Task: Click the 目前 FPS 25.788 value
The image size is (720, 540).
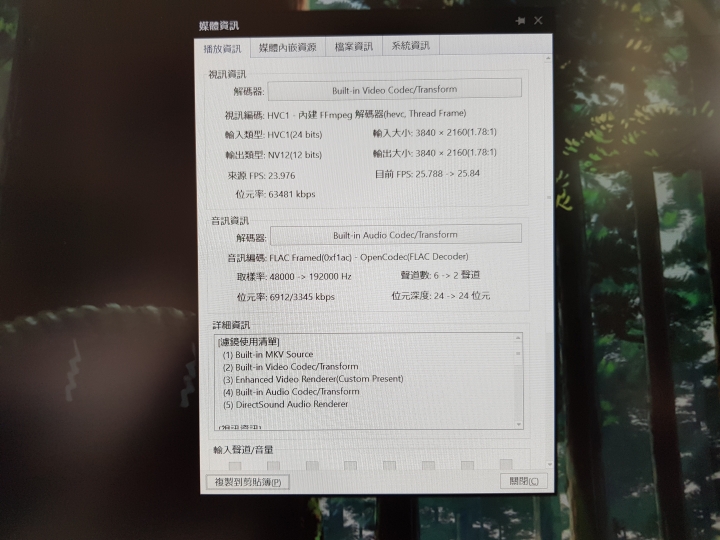Action: tap(429, 174)
